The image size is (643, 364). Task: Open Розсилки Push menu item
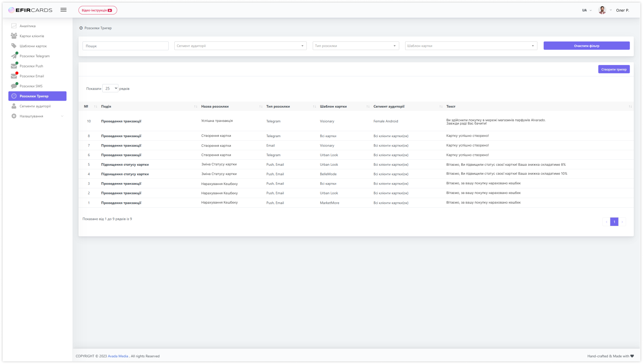point(31,66)
